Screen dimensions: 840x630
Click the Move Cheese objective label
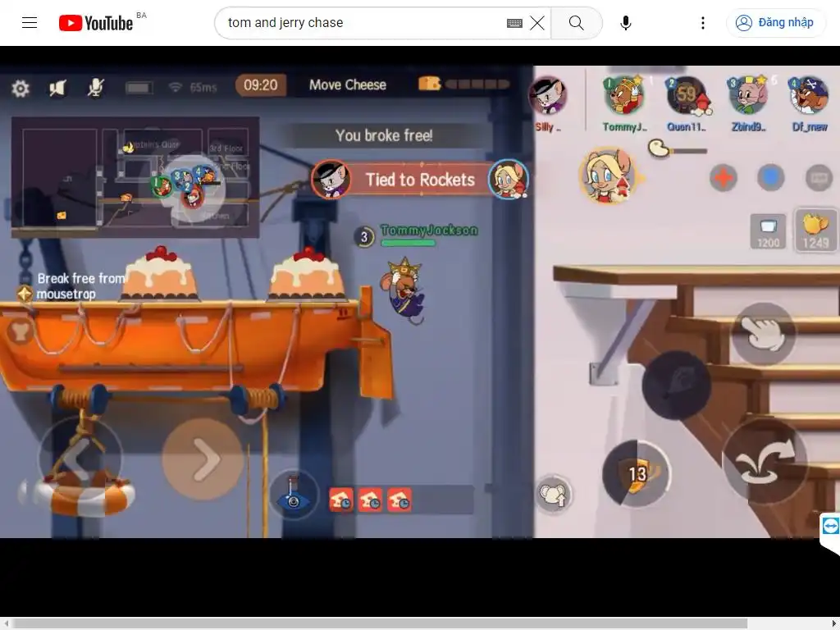pos(348,84)
